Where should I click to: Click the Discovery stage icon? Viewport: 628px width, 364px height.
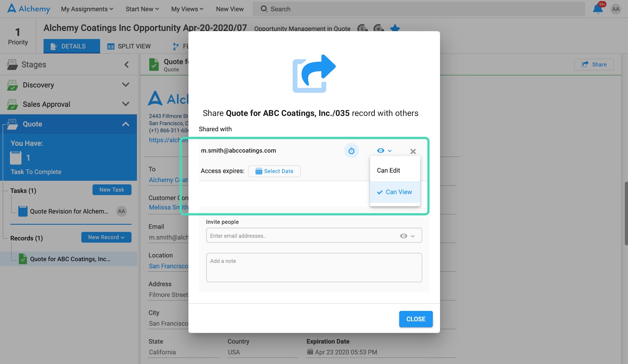click(12, 85)
